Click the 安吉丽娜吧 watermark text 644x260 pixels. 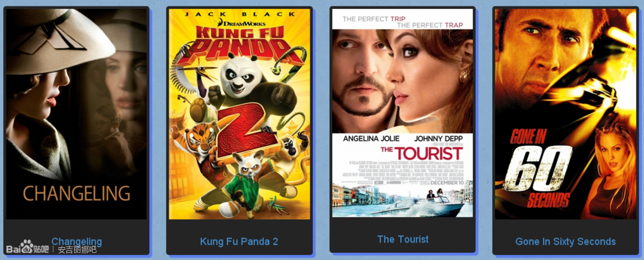pyautogui.click(x=77, y=250)
